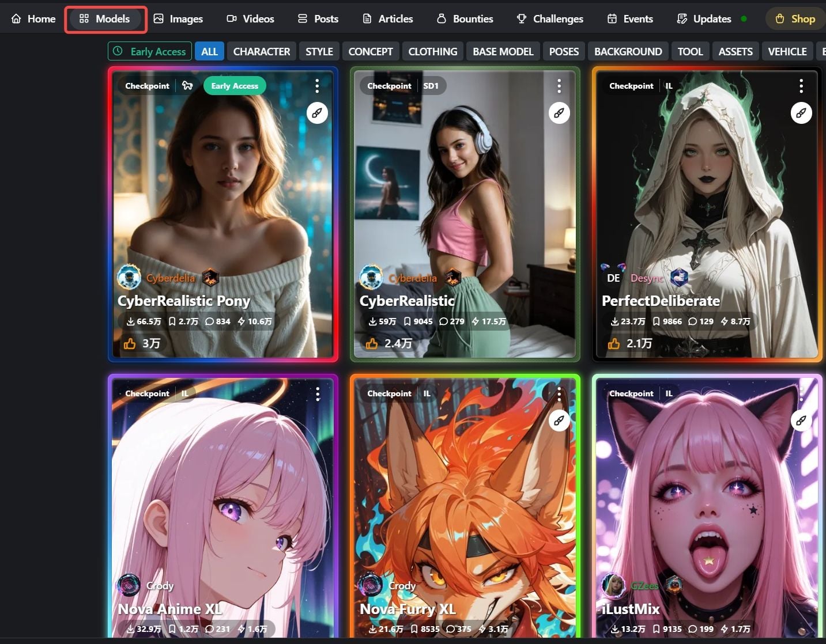The image size is (826, 644).
Task: Click the remix brush icon on iLustMix
Action: pyautogui.click(x=801, y=421)
